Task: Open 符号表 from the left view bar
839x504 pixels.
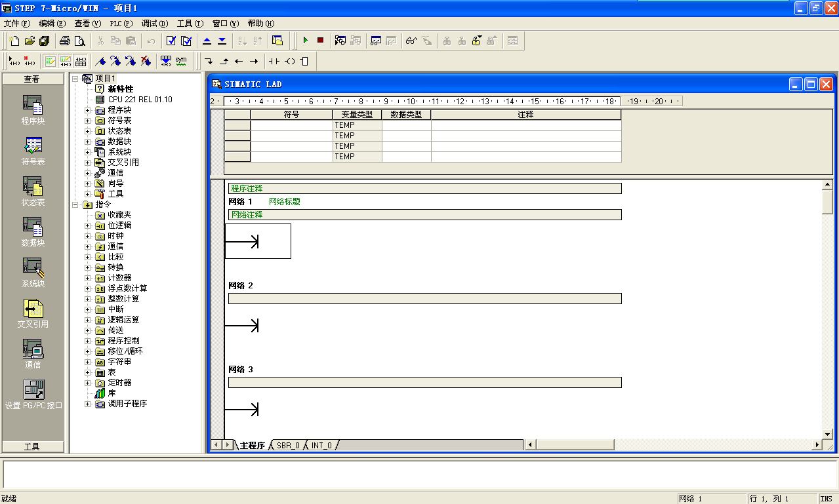Action: 33,150
